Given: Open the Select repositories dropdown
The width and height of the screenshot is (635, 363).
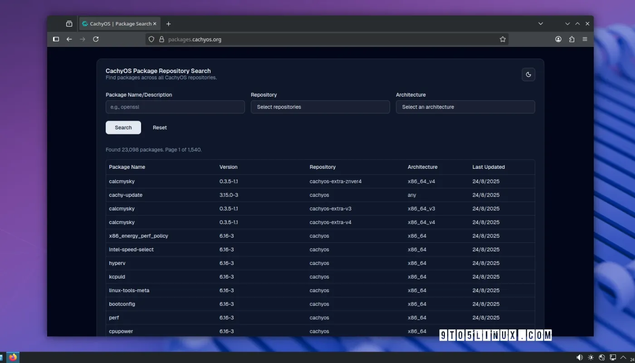Looking at the screenshot, I should click(320, 107).
